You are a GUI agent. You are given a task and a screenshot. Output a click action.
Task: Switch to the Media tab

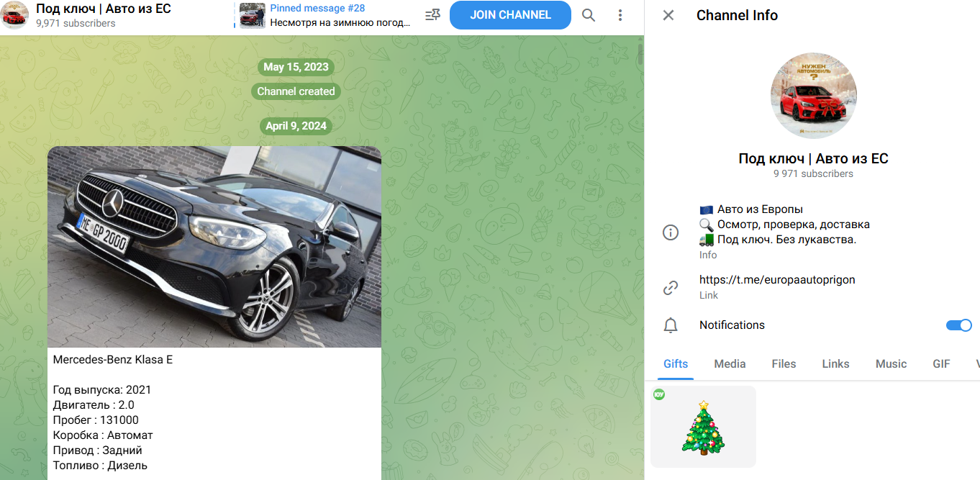pyautogui.click(x=730, y=364)
